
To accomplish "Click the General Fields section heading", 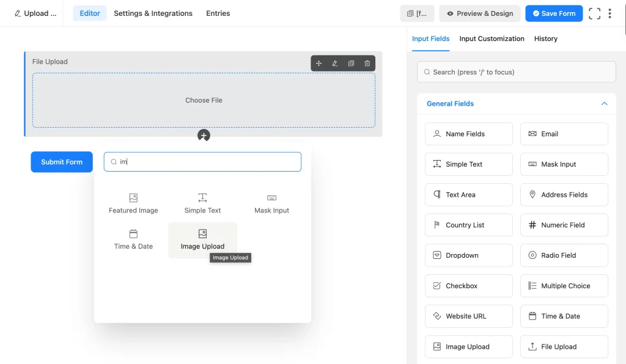I will [450, 104].
